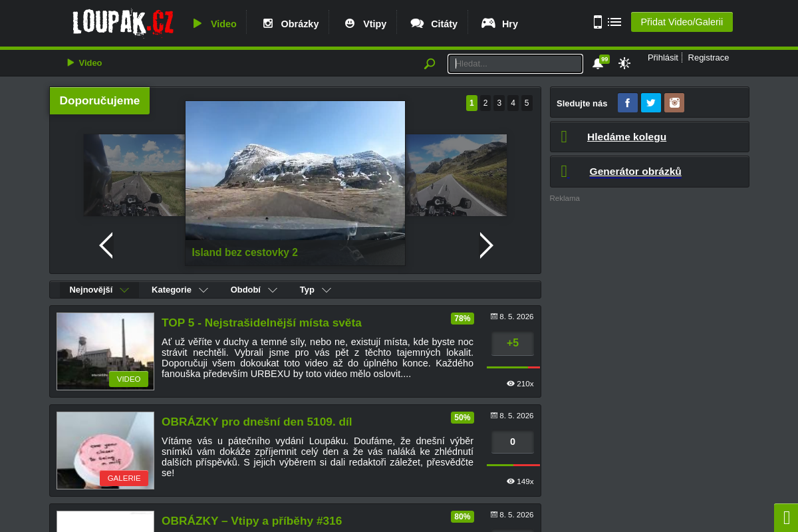This screenshot has width=798, height=532.
Task: Click Přidat Video/Galerii button
Action: (x=682, y=22)
